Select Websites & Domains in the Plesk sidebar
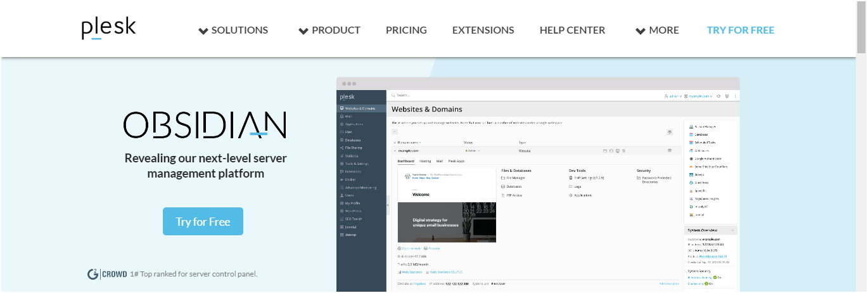Image resolution: width=868 pixels, height=293 pixels. tap(361, 108)
